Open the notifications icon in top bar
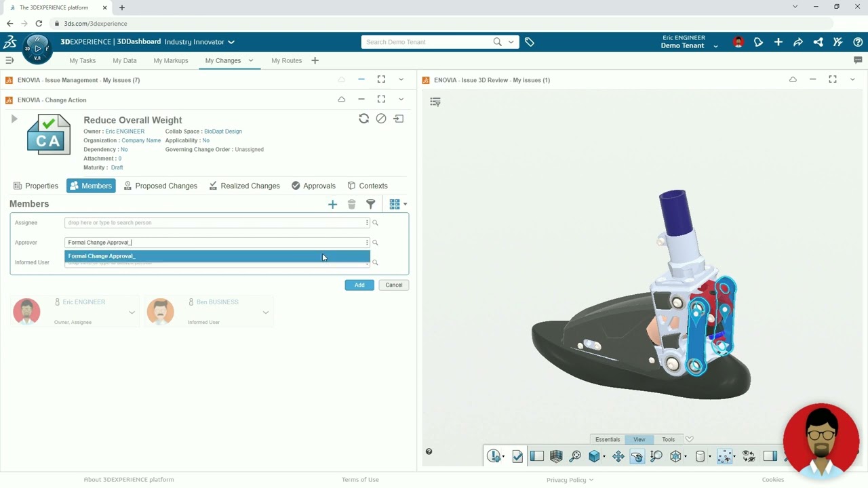Viewport: 868px width, 488px height. 758,42
